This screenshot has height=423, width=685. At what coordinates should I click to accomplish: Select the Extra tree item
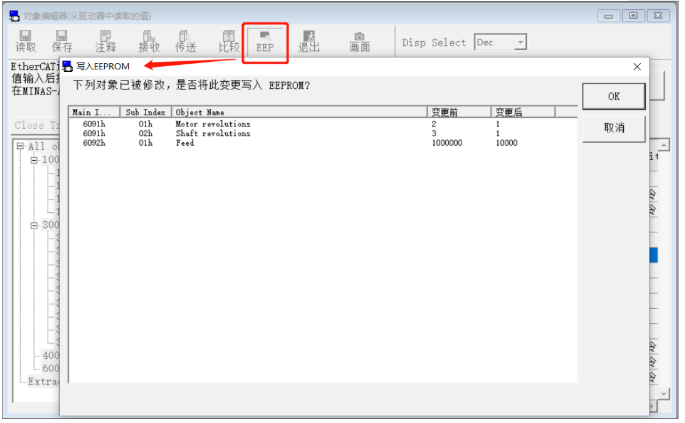click(43, 381)
